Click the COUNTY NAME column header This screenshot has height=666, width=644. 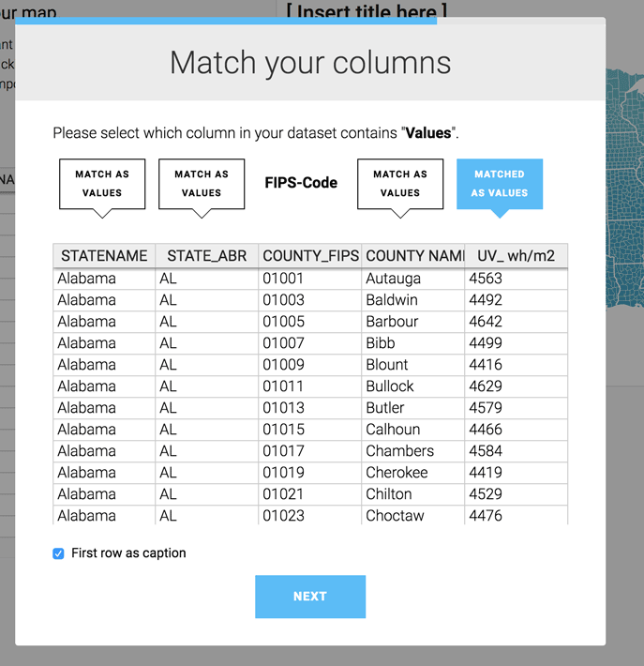click(413, 256)
